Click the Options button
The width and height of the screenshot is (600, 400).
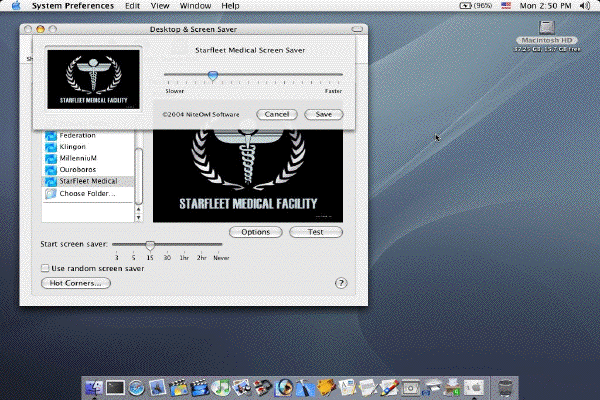256,232
